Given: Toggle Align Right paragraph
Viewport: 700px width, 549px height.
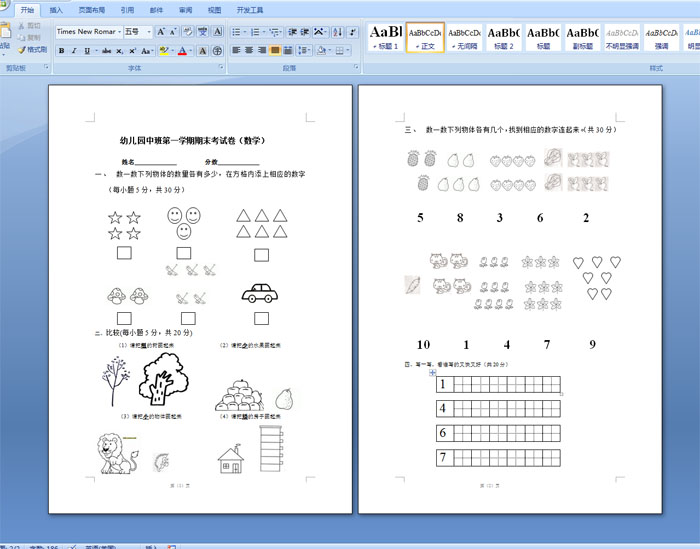Looking at the screenshot, I should 262,50.
